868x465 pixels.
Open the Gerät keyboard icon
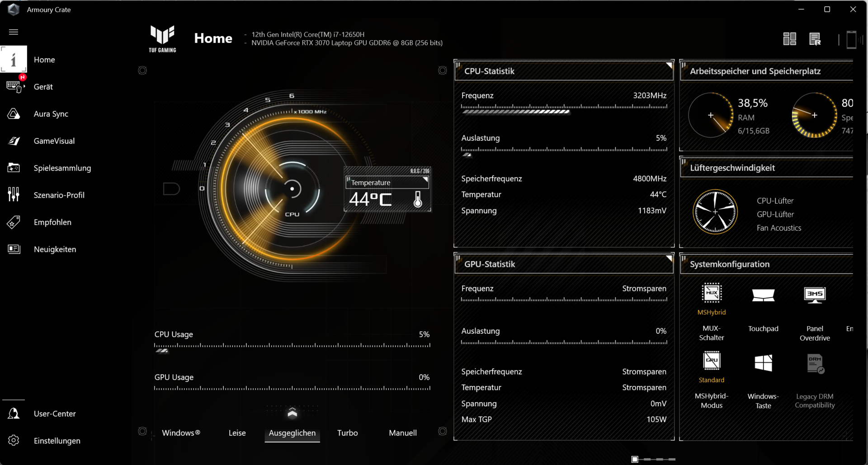click(14, 86)
